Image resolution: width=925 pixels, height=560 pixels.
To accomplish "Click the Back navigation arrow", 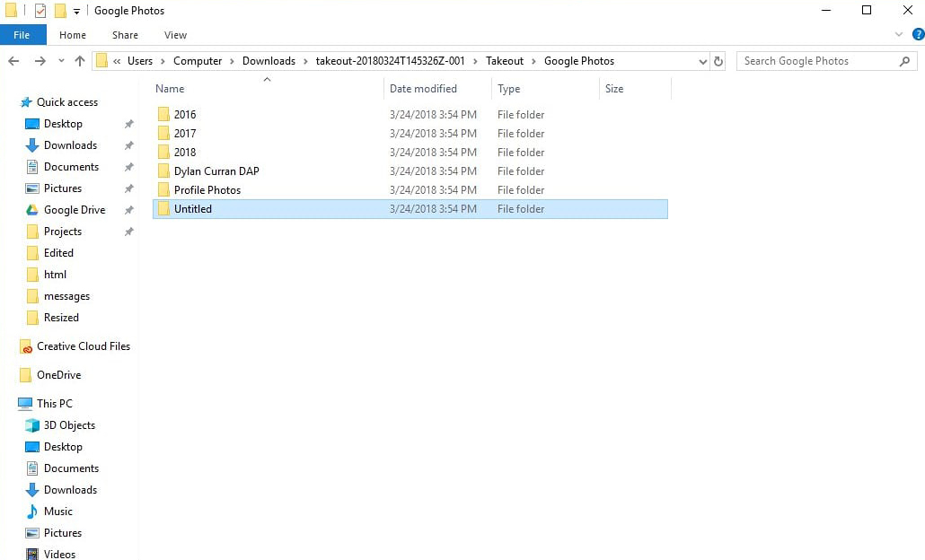I will [13, 61].
